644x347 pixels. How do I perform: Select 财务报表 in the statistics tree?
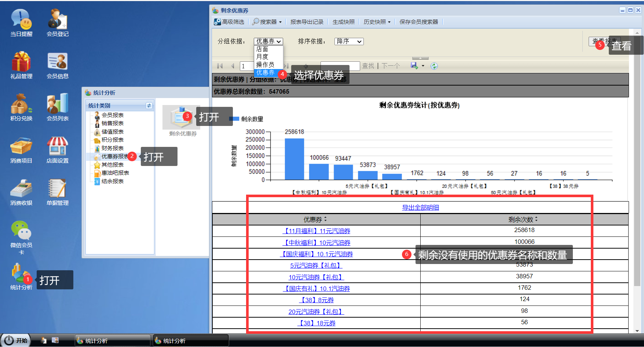click(x=112, y=148)
